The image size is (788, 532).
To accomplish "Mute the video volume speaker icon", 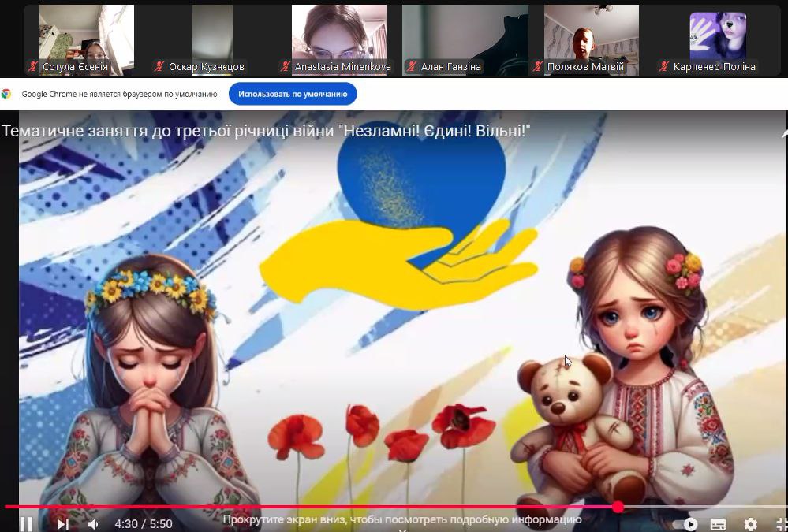I will [93, 523].
